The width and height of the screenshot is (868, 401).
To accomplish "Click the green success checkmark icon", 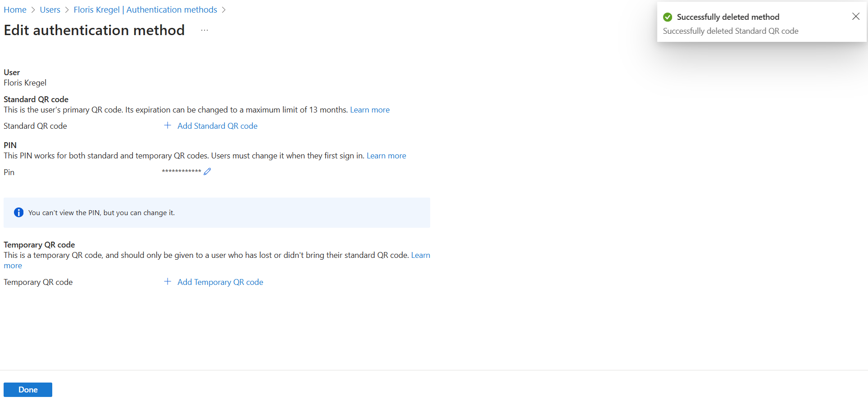I will (x=668, y=17).
